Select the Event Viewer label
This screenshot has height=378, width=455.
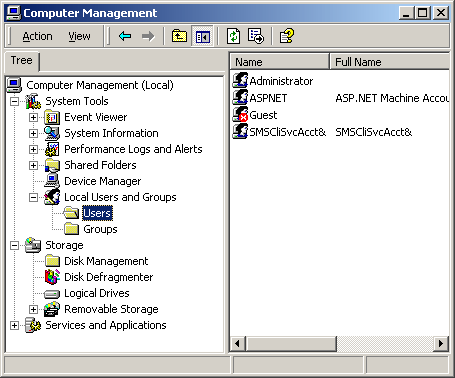pyautogui.click(x=96, y=117)
